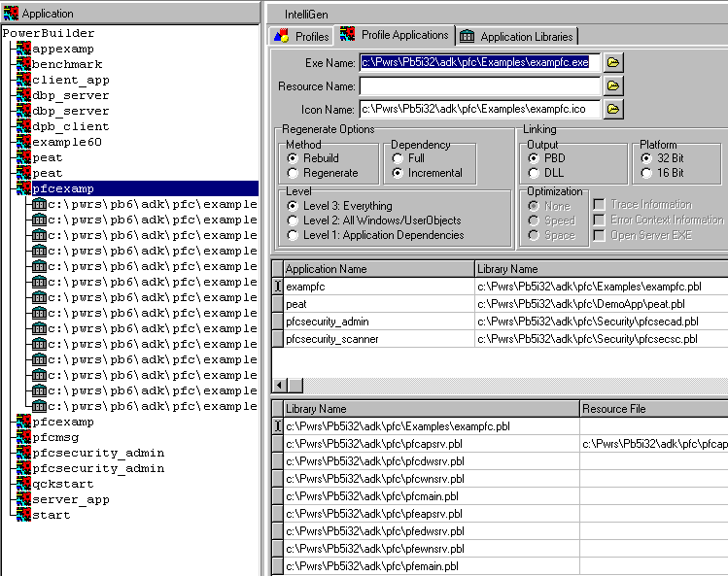The height and width of the screenshot is (576, 728).
Task: Click the pfcmsg application icon
Action: [23, 437]
